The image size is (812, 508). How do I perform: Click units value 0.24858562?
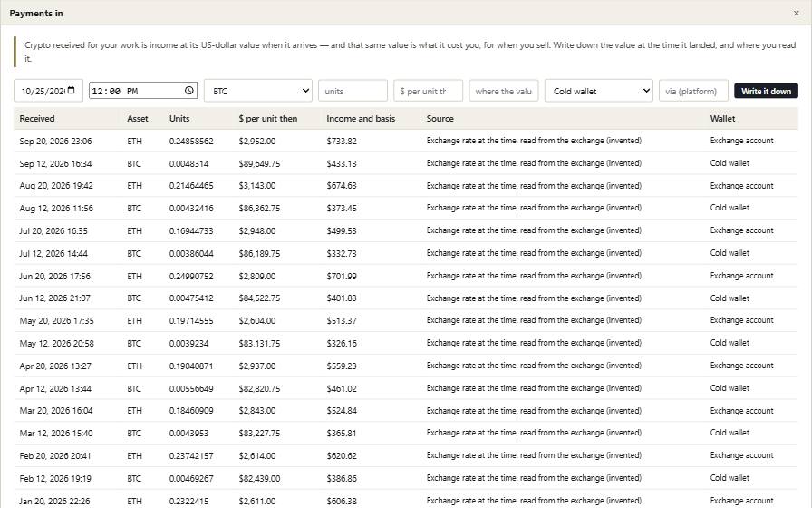191,141
